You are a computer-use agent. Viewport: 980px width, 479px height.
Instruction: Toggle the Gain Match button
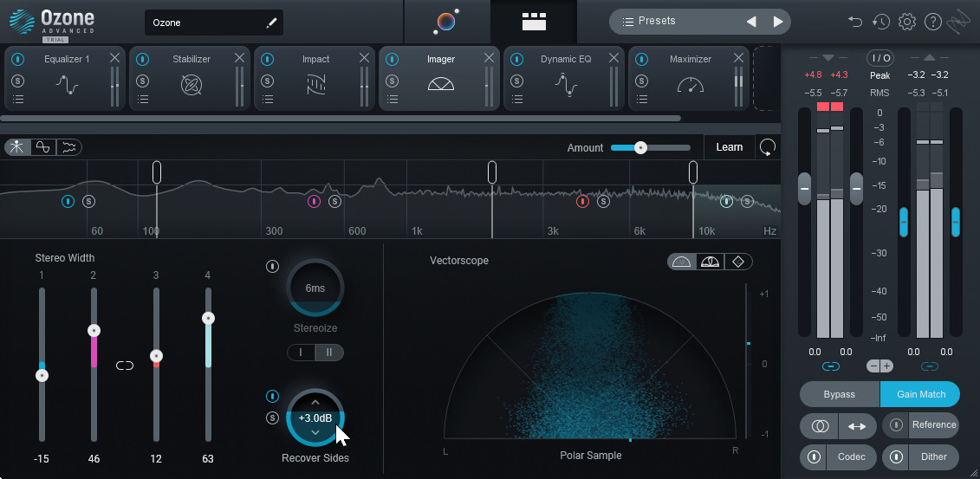pos(920,394)
